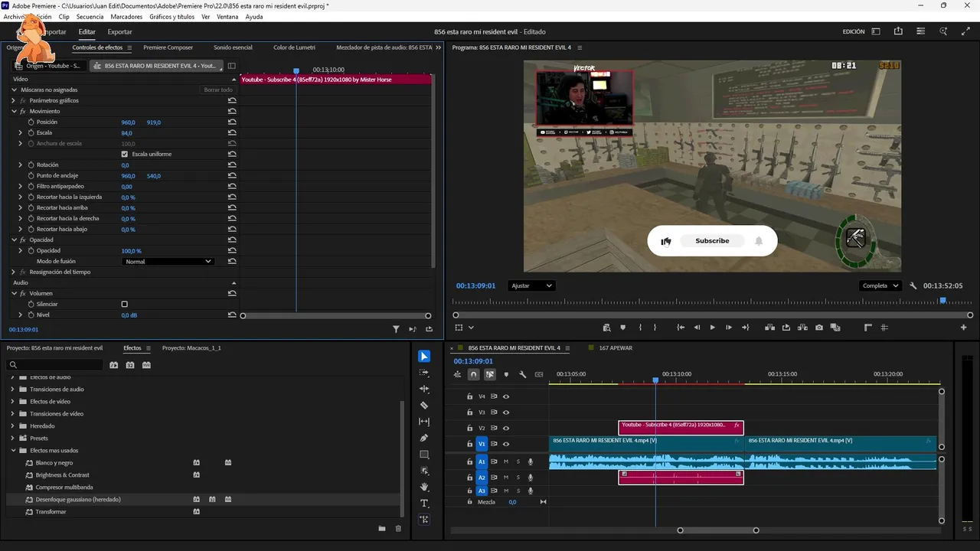
Task: Click the Program monitor scrub bar playhead
Action: (942, 301)
